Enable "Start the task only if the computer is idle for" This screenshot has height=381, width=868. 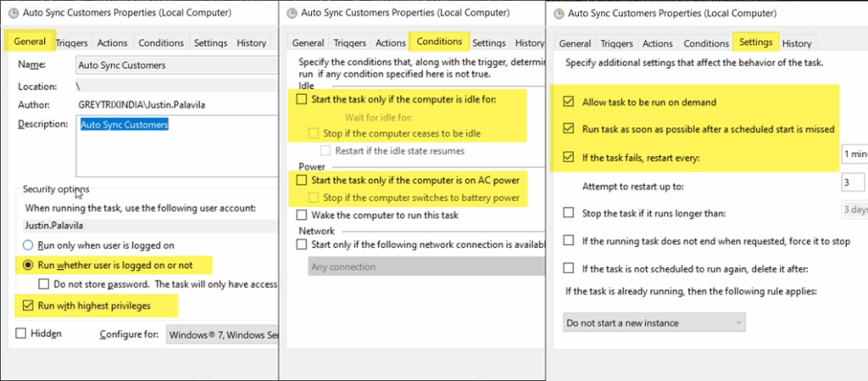point(303,100)
